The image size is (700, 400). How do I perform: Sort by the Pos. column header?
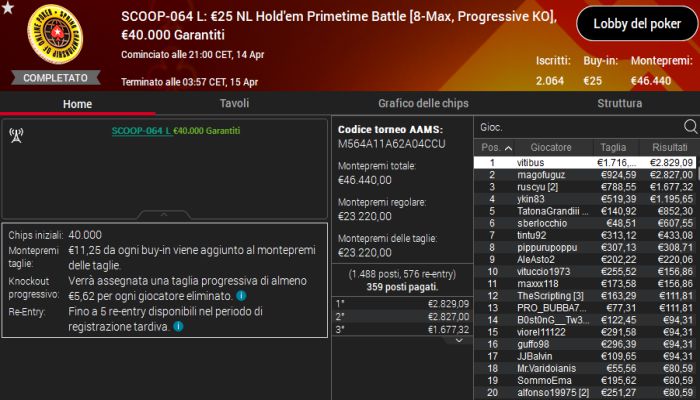[x=495, y=147]
